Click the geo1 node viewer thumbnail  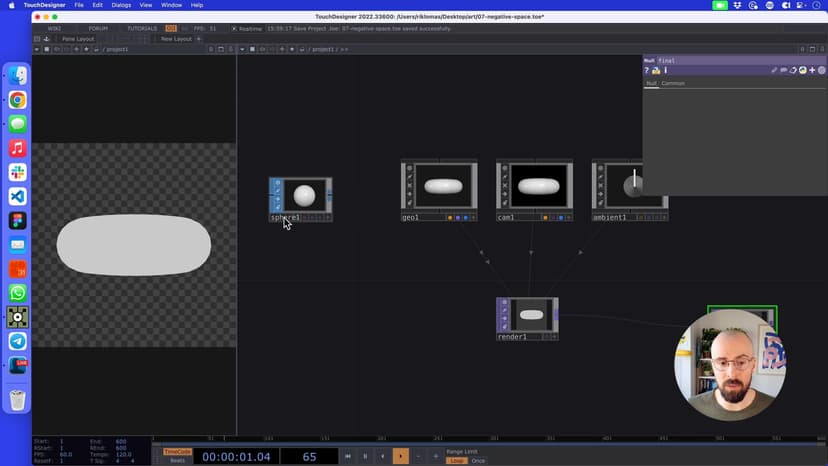[444, 186]
